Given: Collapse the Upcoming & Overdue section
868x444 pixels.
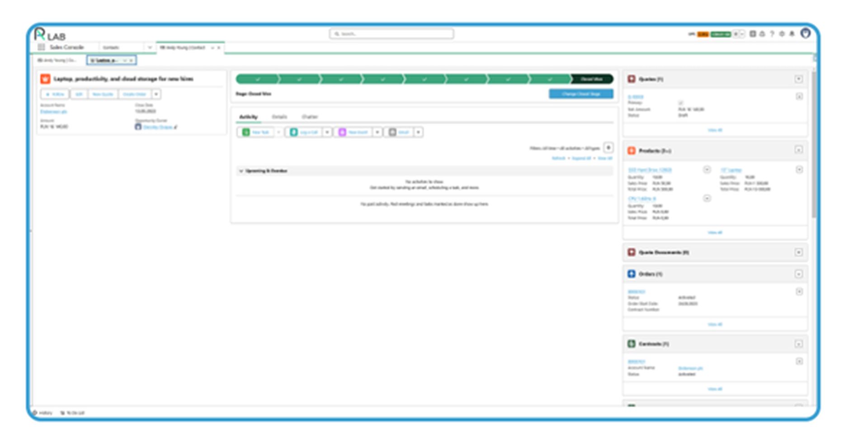Looking at the screenshot, I should [x=240, y=171].
